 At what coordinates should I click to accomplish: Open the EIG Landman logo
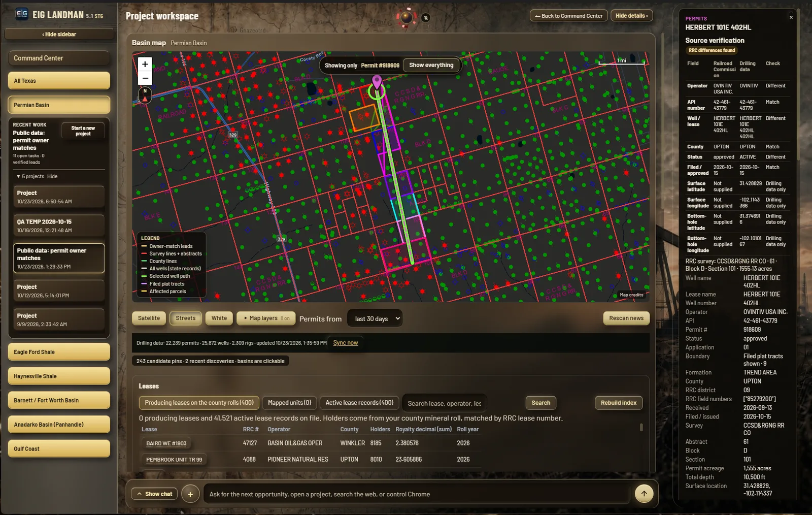(22, 15)
